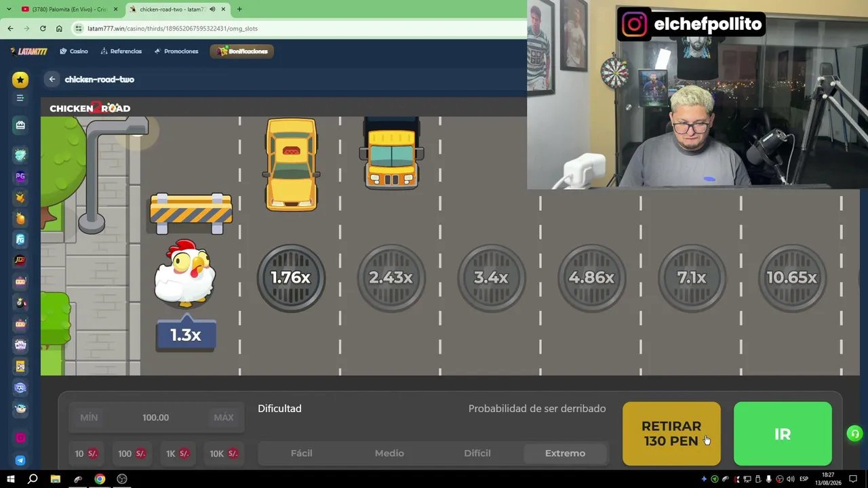Click the 10.65x manhole multiplier
The width and height of the screenshot is (868, 488).
coord(792,278)
